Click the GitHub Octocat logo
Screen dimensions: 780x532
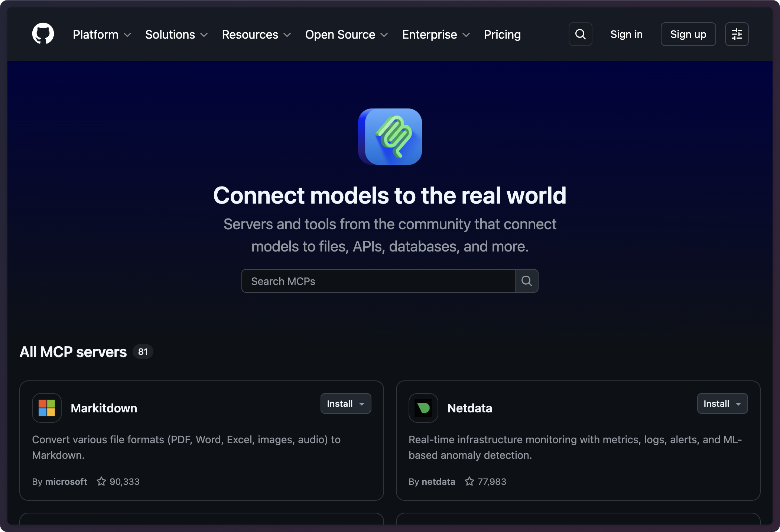[x=43, y=34]
